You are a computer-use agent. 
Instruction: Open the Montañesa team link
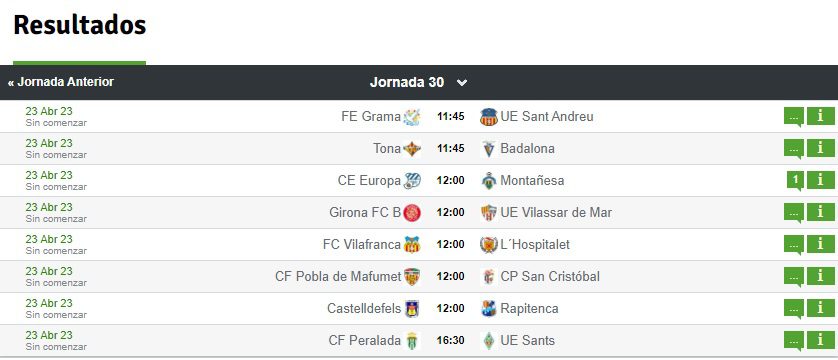(x=532, y=181)
